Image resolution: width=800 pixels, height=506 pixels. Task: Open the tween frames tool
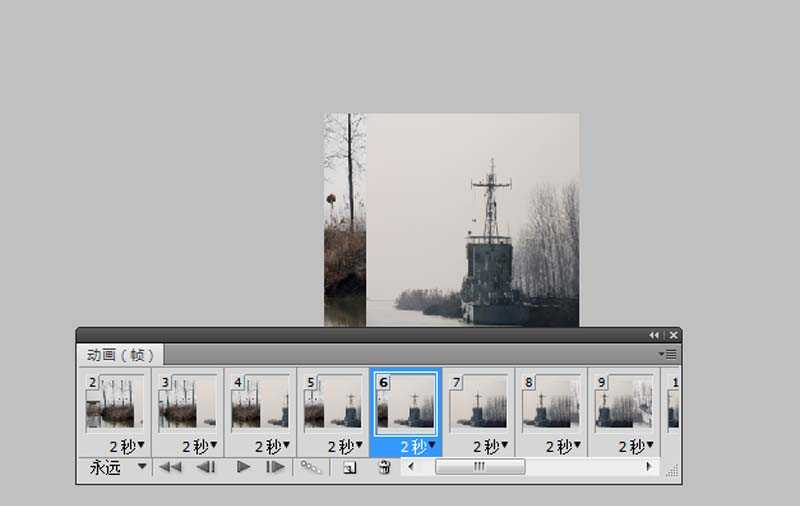(311, 467)
